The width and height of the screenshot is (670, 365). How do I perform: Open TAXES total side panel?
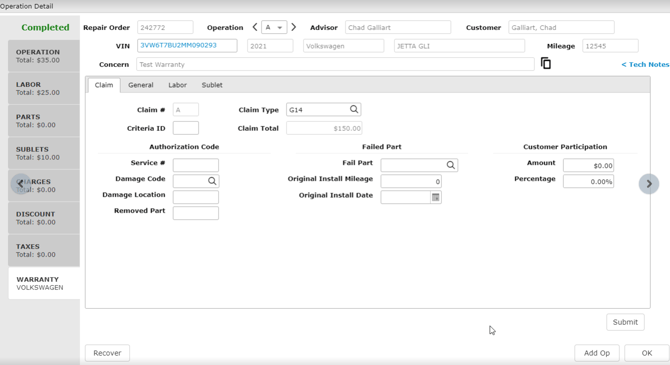[44, 250]
